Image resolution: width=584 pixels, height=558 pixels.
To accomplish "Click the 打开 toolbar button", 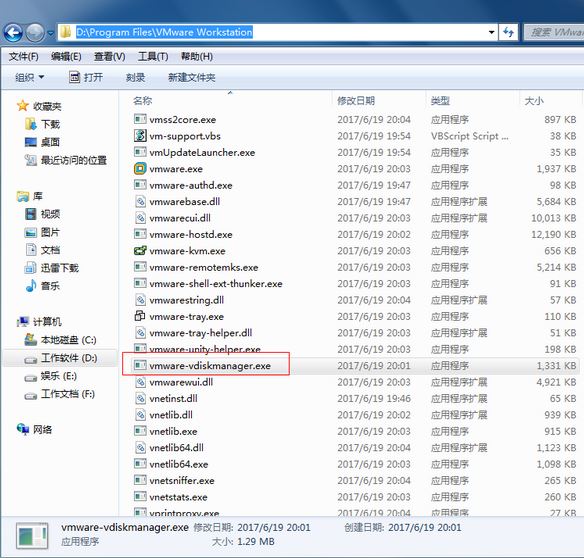I will coord(86,77).
